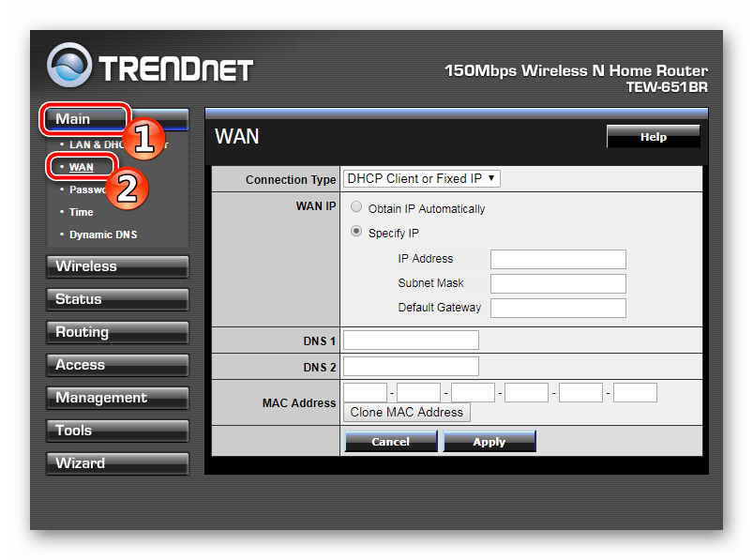
Task: Open the Access menu section
Action: pos(117,365)
